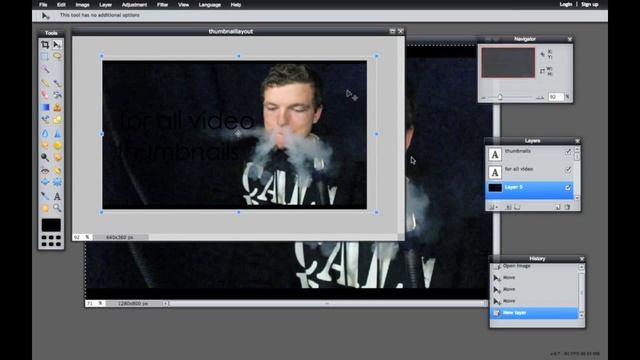Viewport: 640px width, 360px height.
Task: Select Open Image history state
Action: tap(534, 266)
